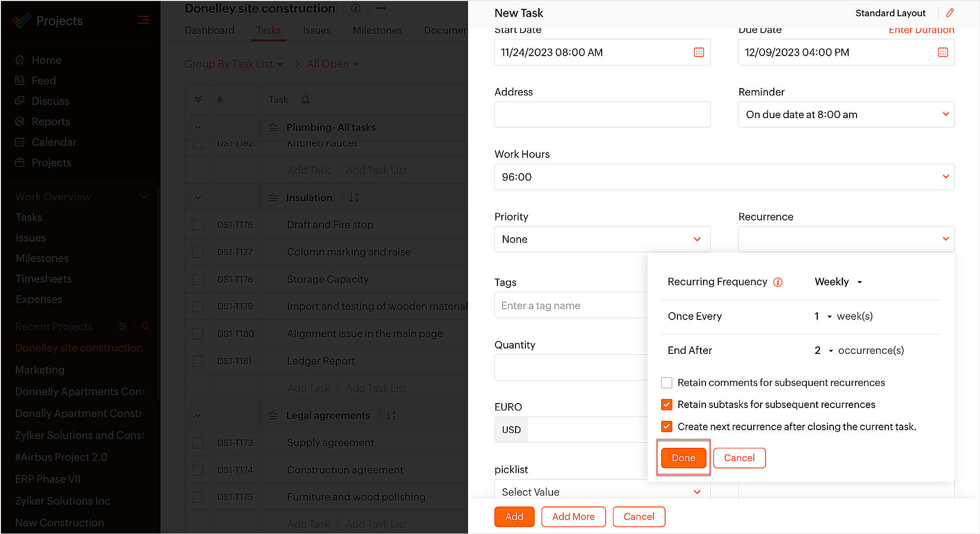Click the Address input field
Image resolution: width=980 pixels, height=534 pixels.
[x=602, y=115]
